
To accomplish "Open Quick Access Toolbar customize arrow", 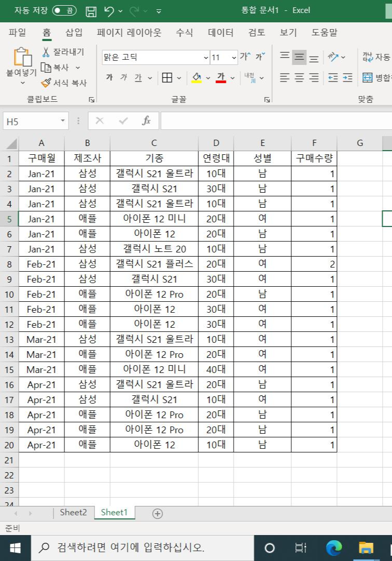I will (159, 11).
